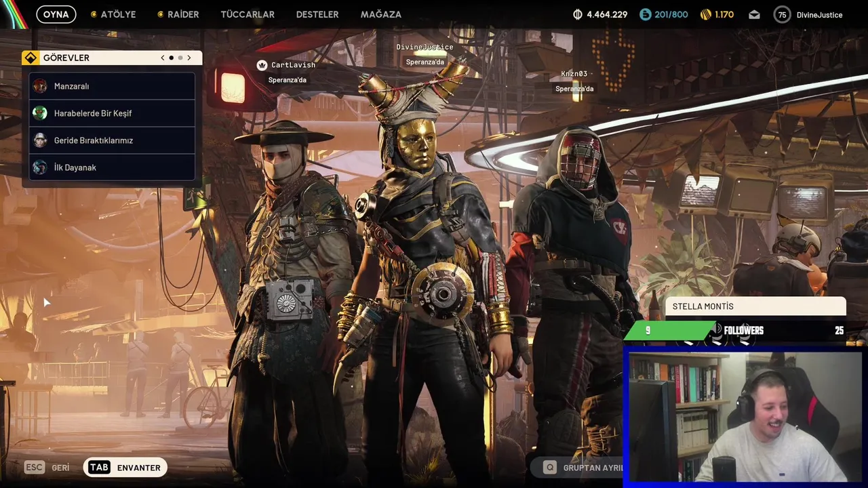Switch to the ATÖLYE tab
This screenshot has height=488, width=868.
tap(113, 14)
